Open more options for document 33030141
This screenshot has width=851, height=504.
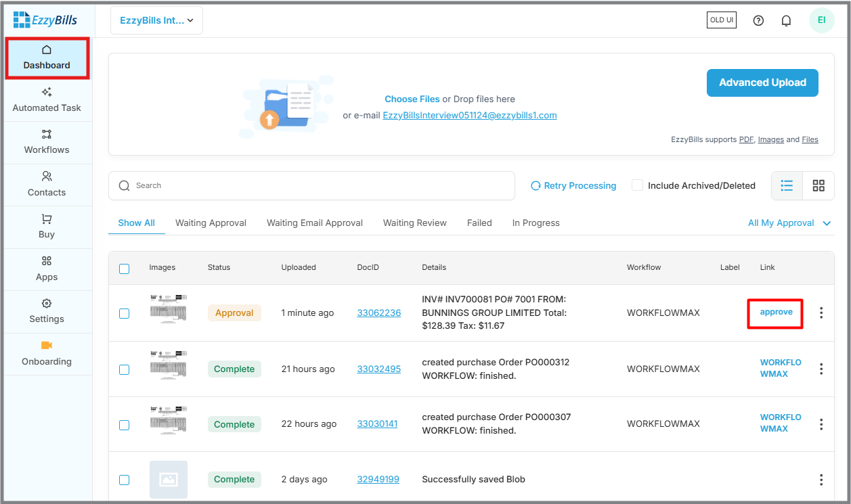pyautogui.click(x=821, y=424)
